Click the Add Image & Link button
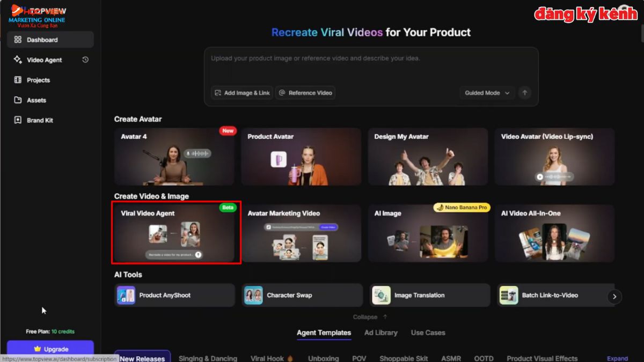This screenshot has width=644, height=362. coord(241,93)
